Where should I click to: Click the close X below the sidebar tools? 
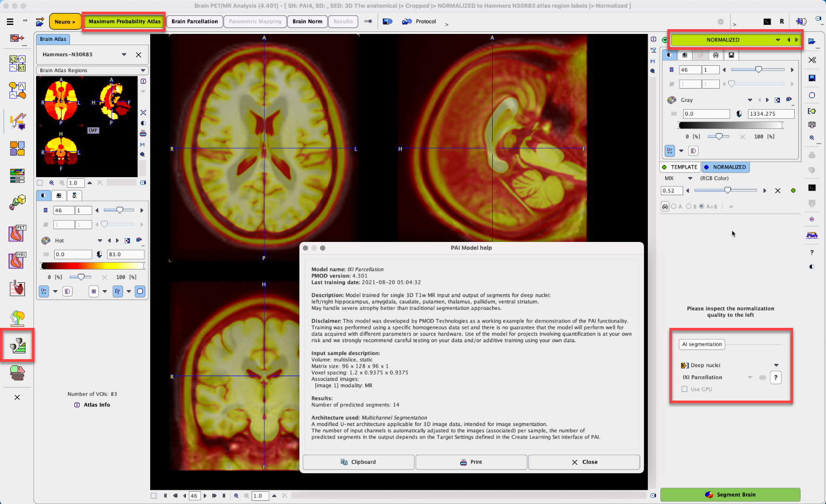click(x=17, y=397)
